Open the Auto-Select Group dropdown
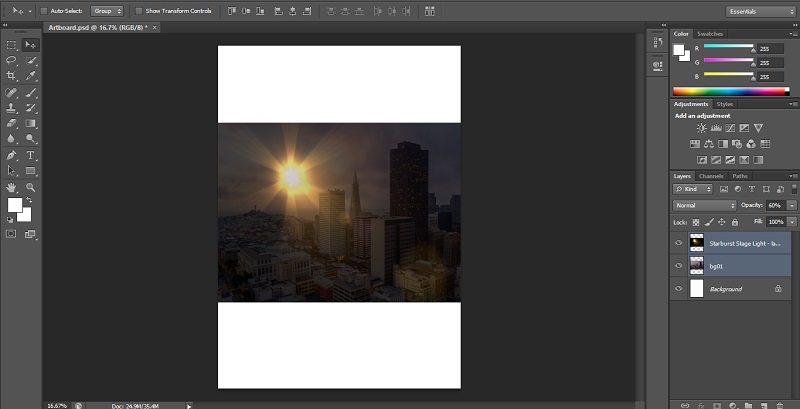Screen dimensions: 800x409 [107, 11]
